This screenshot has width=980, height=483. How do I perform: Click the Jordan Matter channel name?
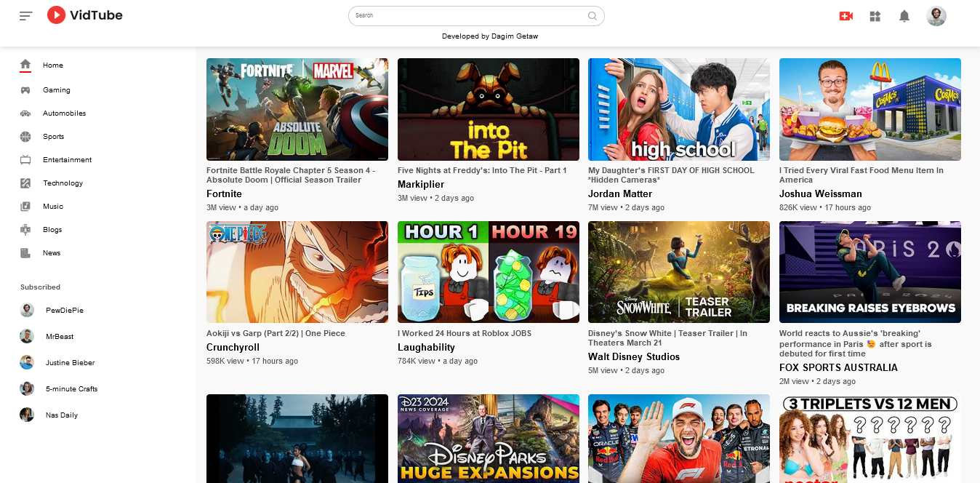point(620,193)
